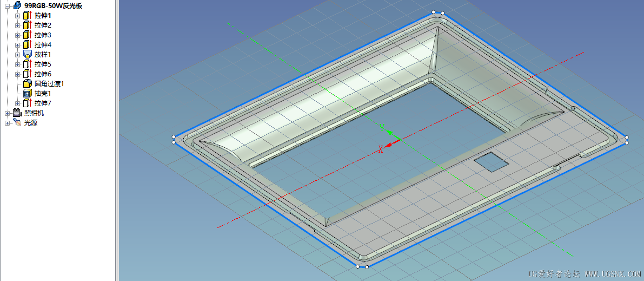Expand the 拉伸6 tree node
644x281 pixels.
17,75
